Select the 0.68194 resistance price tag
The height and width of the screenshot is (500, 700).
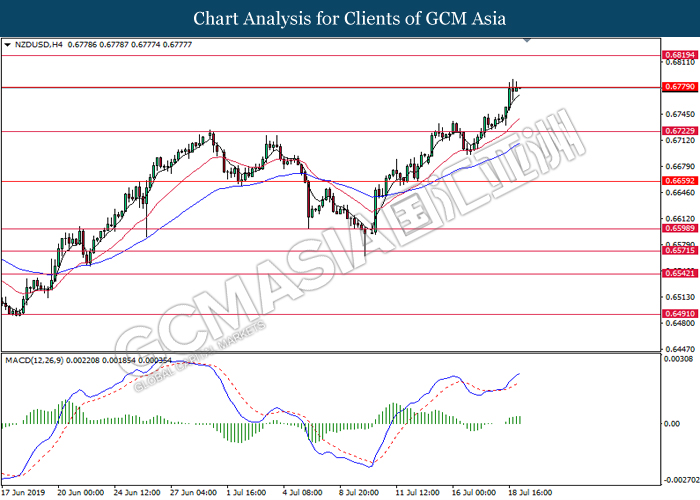[x=678, y=55]
